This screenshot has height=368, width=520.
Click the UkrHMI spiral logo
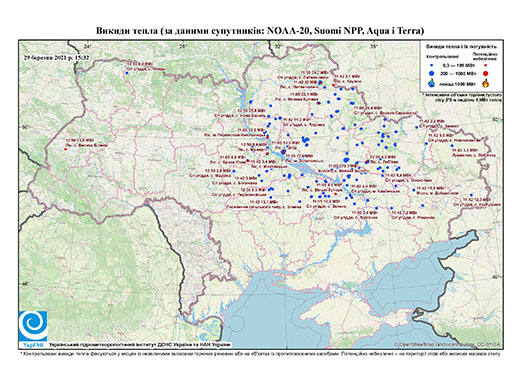pyautogui.click(x=33, y=327)
